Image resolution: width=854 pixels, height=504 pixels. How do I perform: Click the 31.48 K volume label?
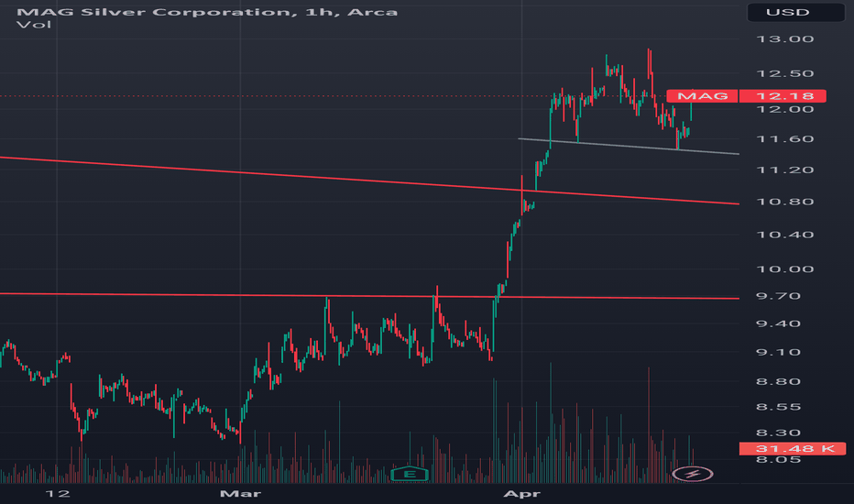793,448
